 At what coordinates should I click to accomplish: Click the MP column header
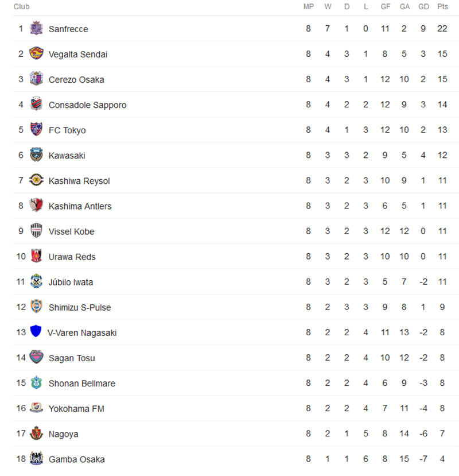click(308, 7)
